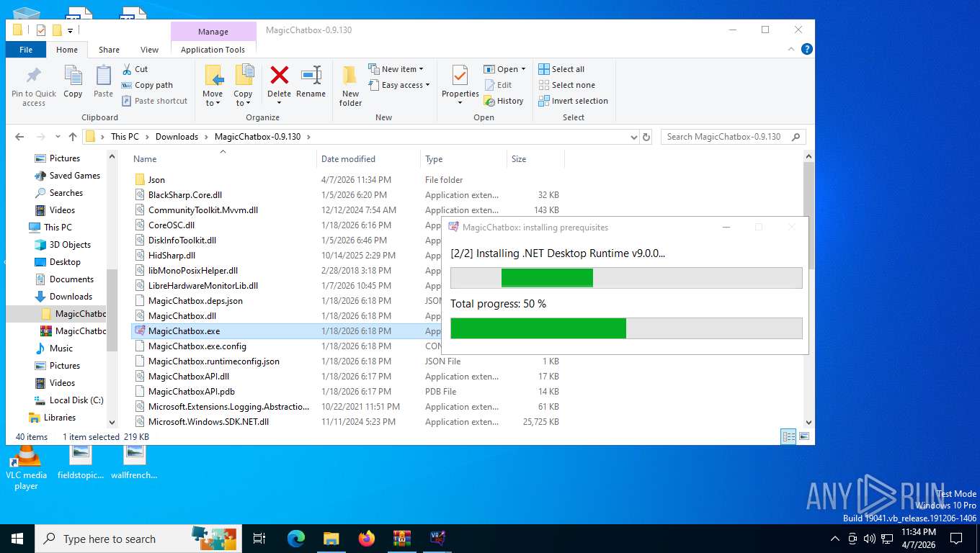Click Copy path in the ribbon
Screen dimensions: 980x553
[x=147, y=85]
